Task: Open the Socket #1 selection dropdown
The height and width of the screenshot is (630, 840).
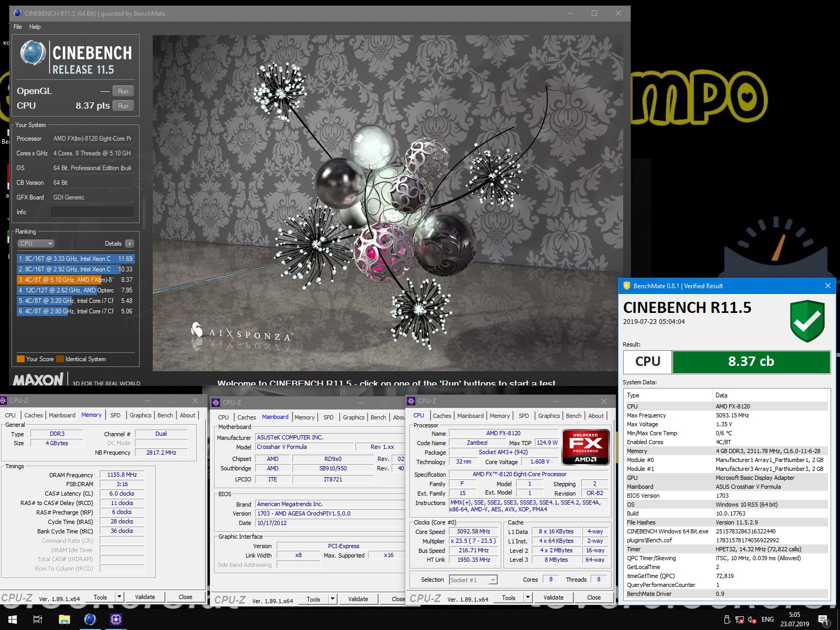Action: click(x=473, y=580)
